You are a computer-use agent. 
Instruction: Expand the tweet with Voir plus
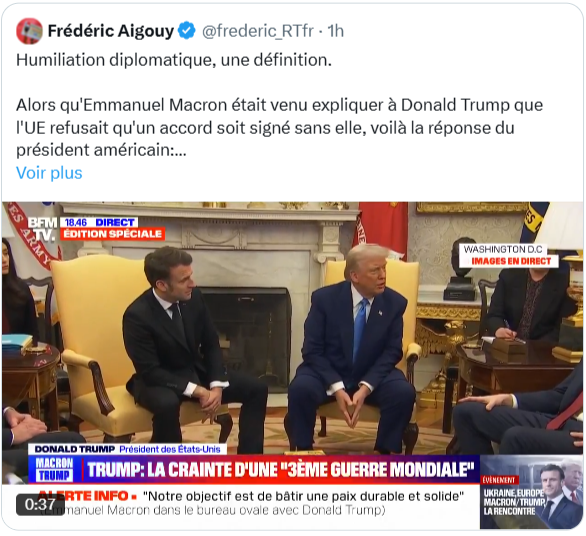[x=49, y=173]
